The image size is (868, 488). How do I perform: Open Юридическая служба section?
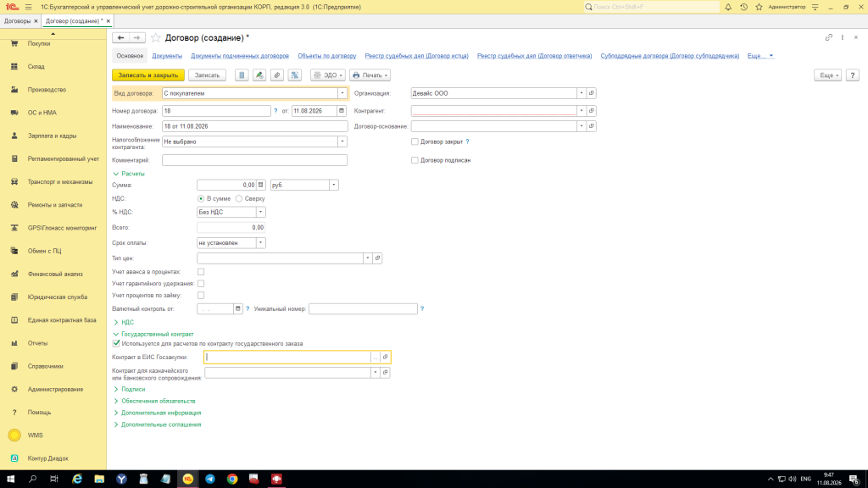(x=58, y=297)
